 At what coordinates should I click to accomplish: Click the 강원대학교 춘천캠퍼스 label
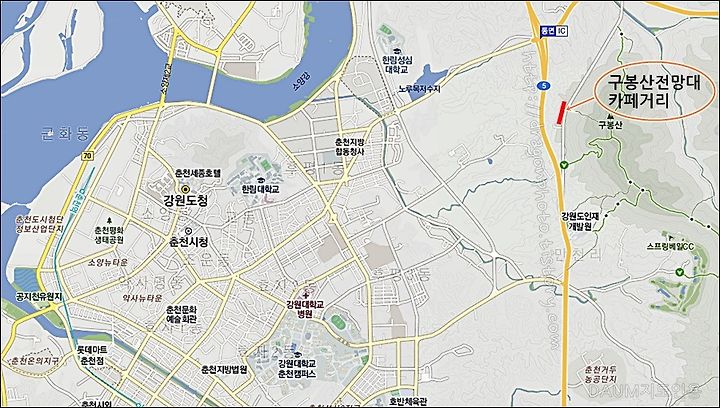point(297,369)
